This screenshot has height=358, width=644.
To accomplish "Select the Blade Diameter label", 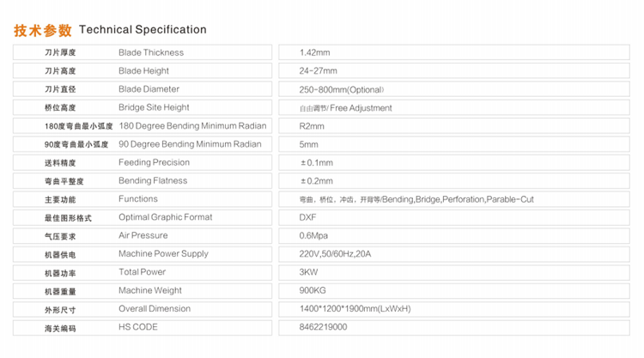I will [x=149, y=89].
